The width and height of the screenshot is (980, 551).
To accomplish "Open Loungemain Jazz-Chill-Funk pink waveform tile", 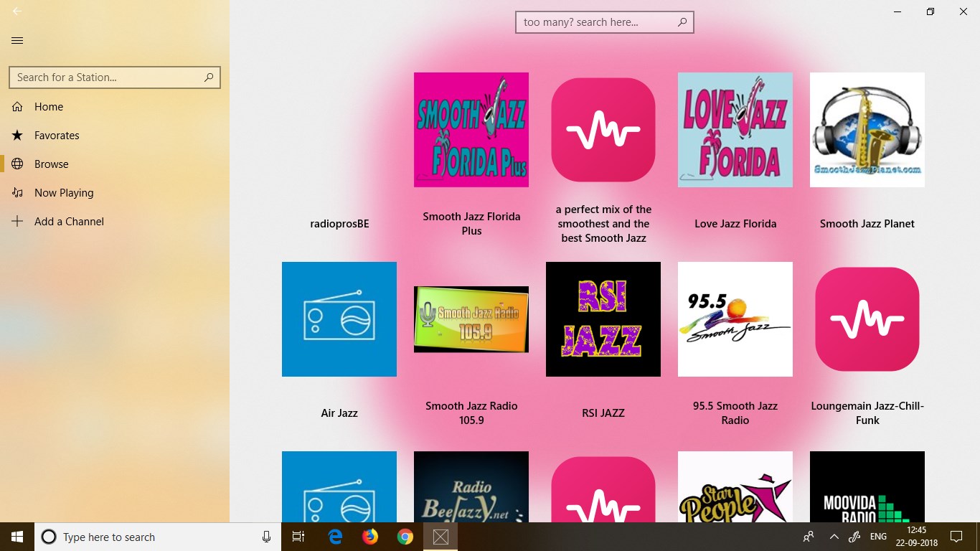I will [867, 319].
